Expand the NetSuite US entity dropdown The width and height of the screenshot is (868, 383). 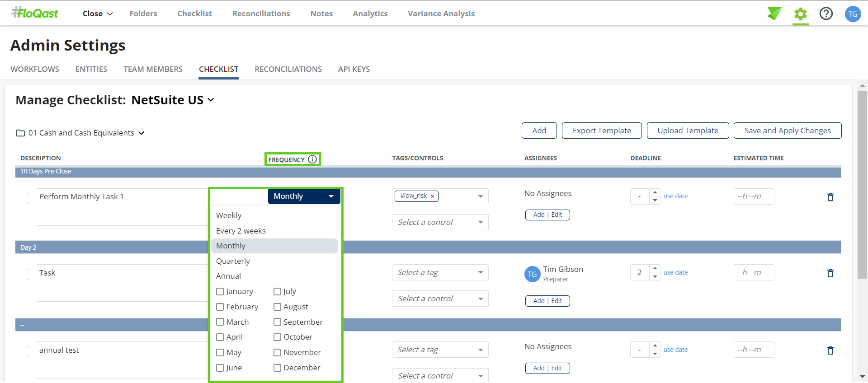point(211,100)
